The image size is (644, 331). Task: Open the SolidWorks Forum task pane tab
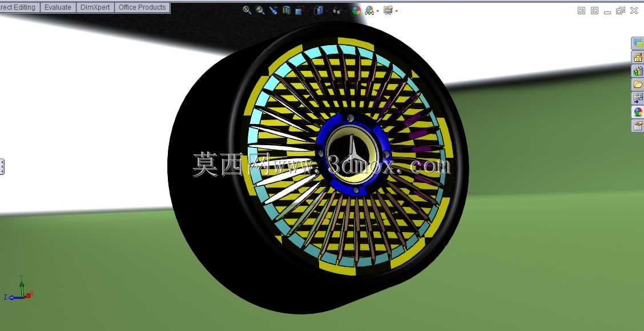pyautogui.click(x=637, y=43)
